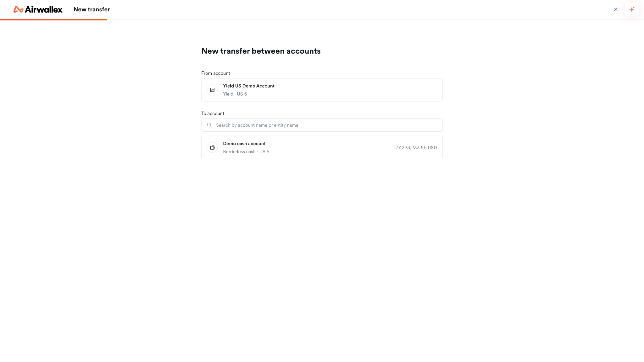Click the 77,223,233.56 USD balance
The height and width of the screenshot is (362, 644).
tap(416, 148)
